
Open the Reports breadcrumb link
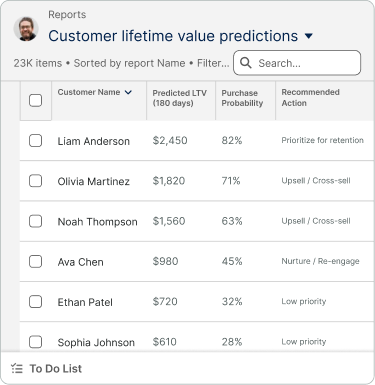coord(67,15)
